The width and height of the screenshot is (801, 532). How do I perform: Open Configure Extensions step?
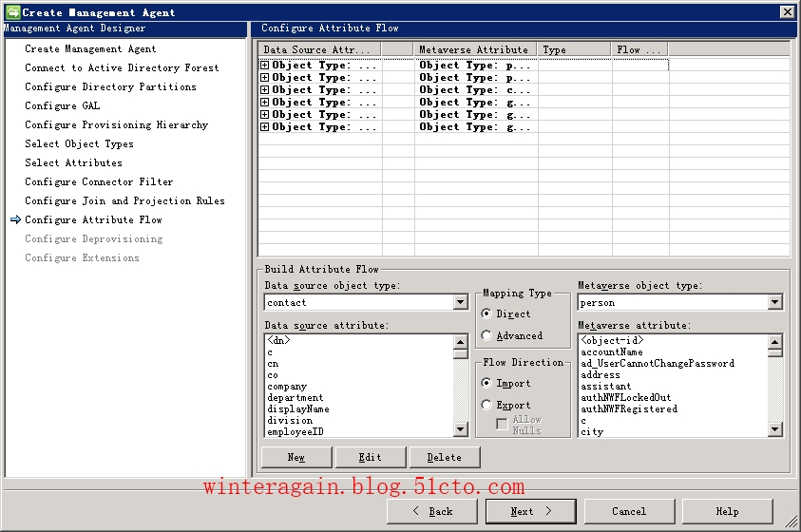pyautogui.click(x=82, y=257)
